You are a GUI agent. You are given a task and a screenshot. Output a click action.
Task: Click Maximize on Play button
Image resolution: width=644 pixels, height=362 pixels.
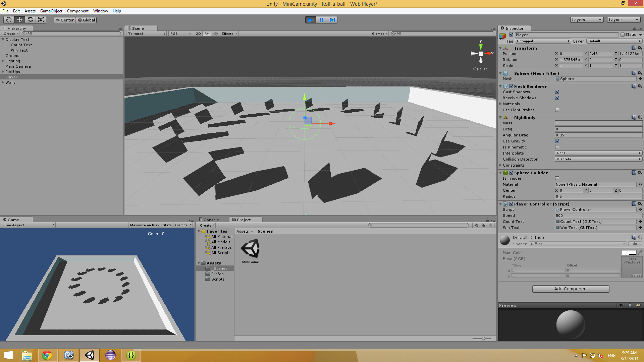(x=145, y=225)
